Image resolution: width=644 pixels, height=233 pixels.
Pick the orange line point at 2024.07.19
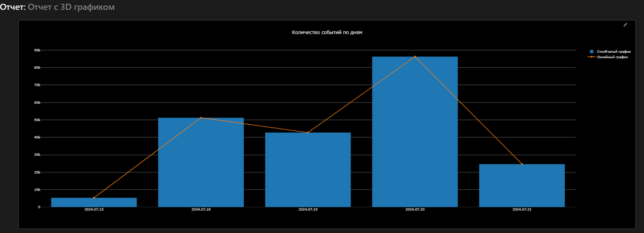[308, 132]
